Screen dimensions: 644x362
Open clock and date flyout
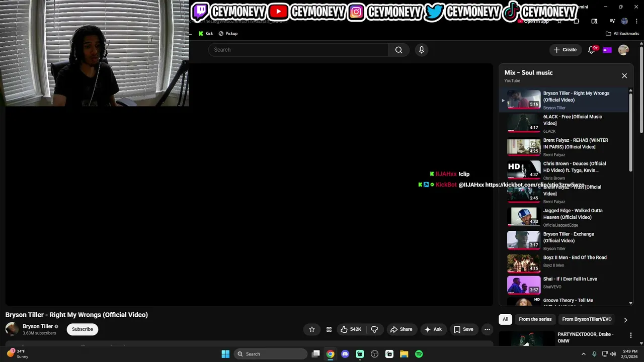tap(630, 354)
